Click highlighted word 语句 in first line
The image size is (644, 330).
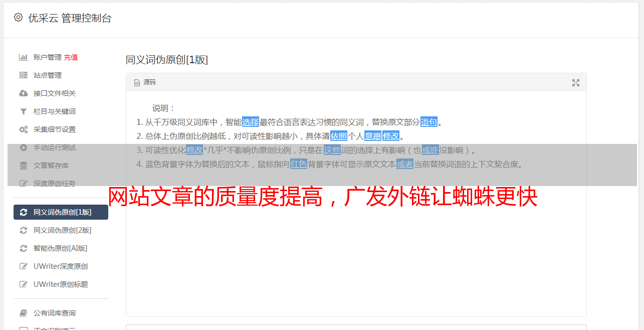(429, 122)
